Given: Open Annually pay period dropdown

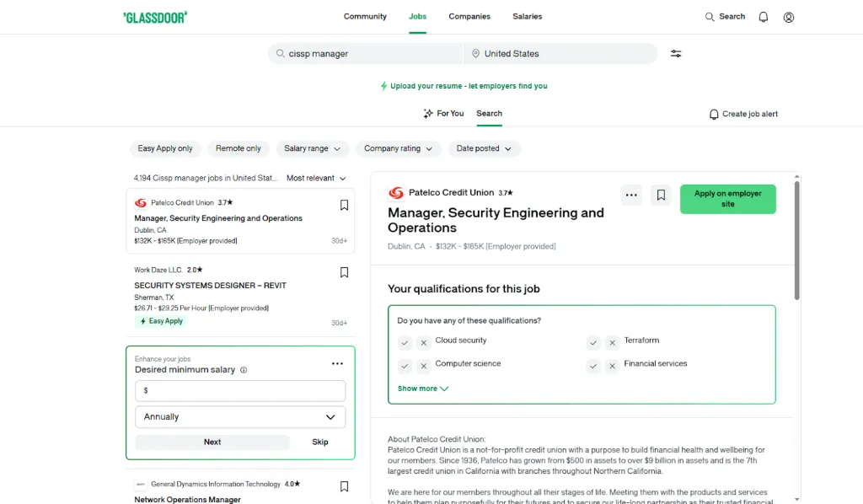Looking at the screenshot, I should pyautogui.click(x=240, y=417).
